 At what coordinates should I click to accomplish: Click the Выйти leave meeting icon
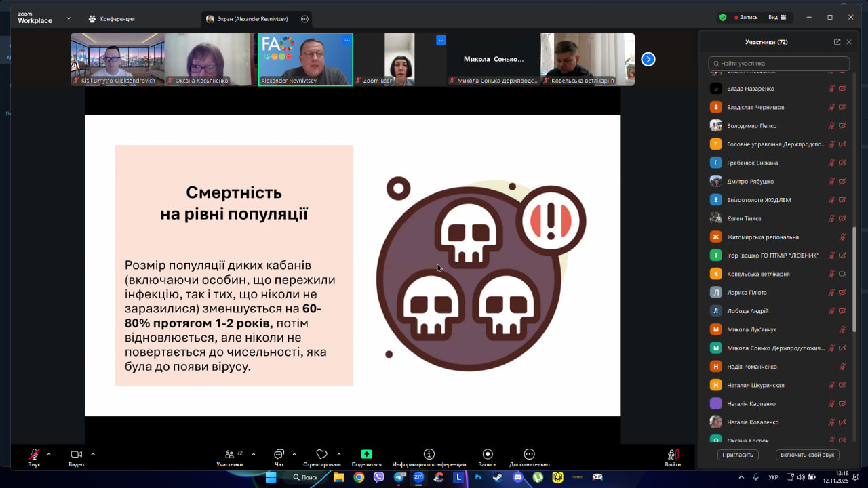click(x=673, y=455)
